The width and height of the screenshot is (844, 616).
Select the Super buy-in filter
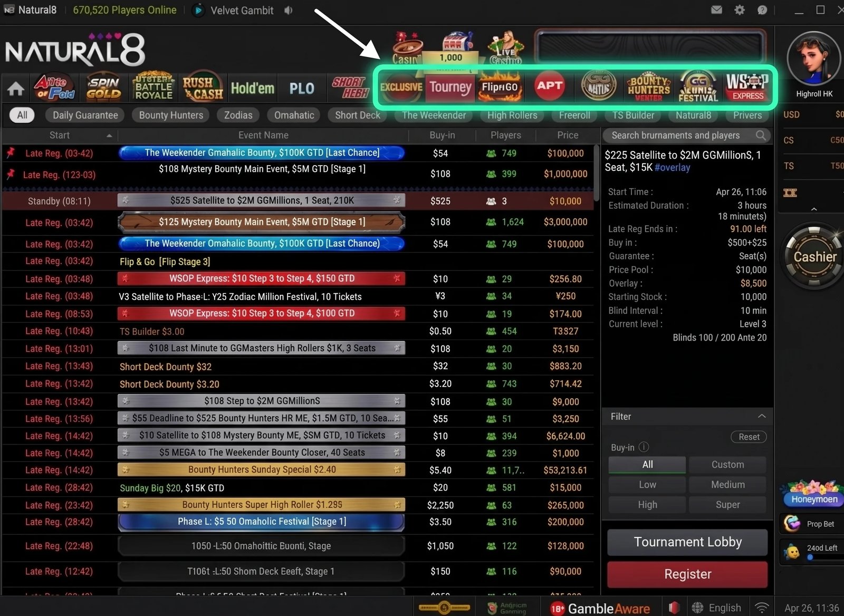point(727,505)
